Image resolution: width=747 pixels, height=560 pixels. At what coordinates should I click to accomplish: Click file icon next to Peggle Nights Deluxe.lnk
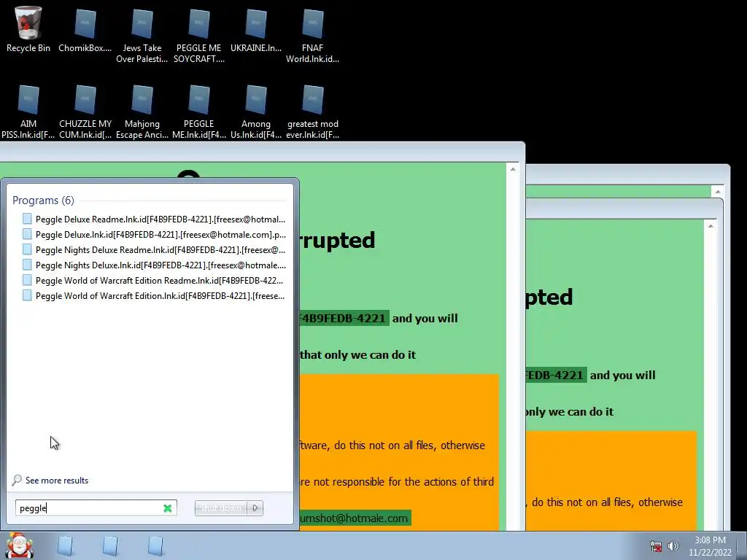(x=27, y=264)
